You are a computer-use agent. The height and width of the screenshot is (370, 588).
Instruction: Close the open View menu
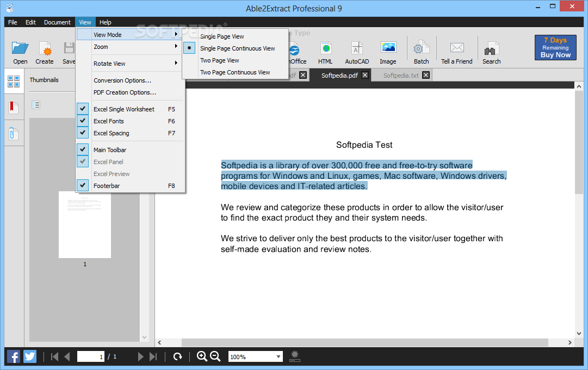coord(85,22)
